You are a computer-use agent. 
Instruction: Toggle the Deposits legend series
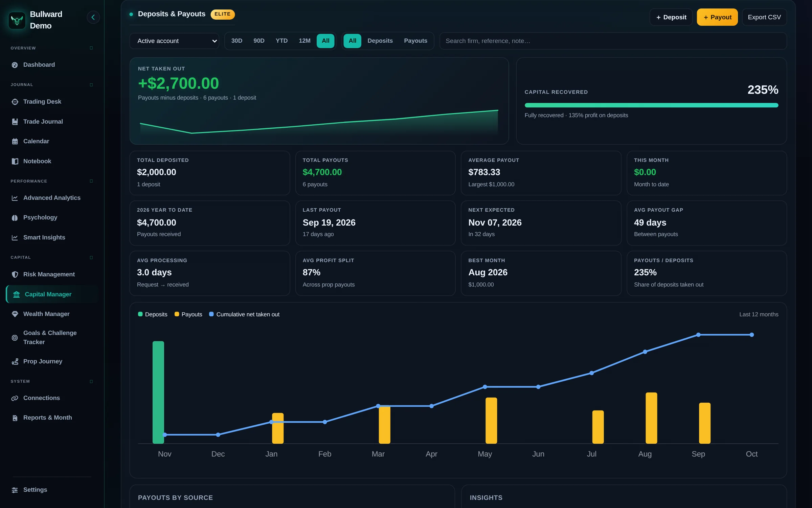coord(153,314)
